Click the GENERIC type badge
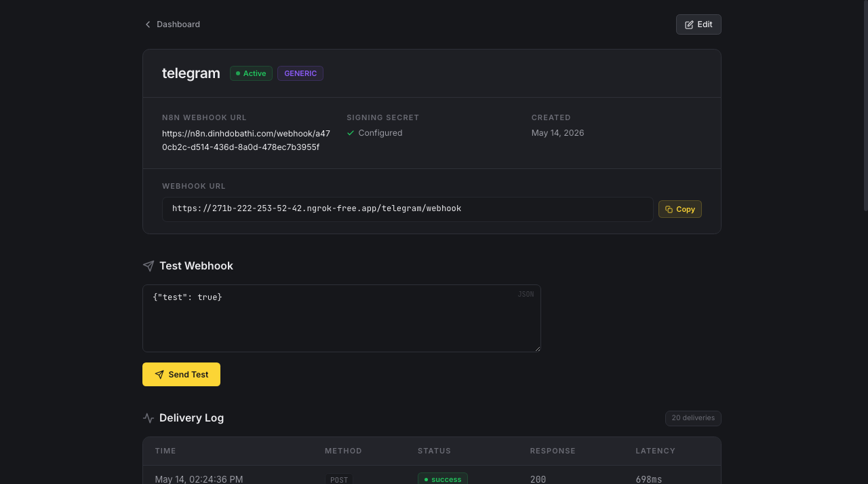This screenshot has height=484, width=868. 300,73
